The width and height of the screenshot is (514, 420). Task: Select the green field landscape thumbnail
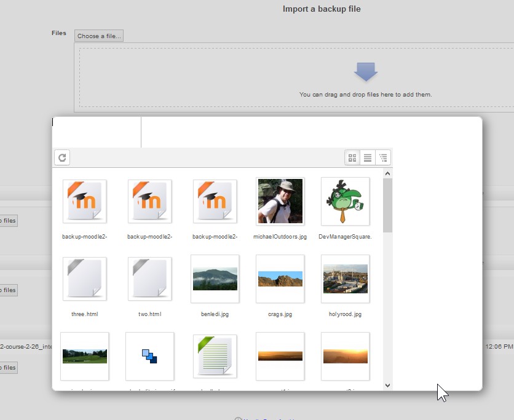pos(85,357)
